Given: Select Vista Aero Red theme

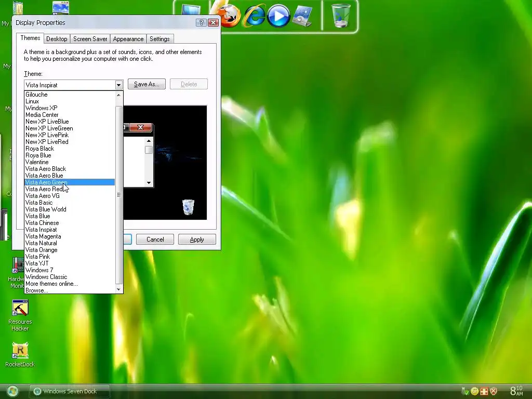Looking at the screenshot, I should point(70,189).
